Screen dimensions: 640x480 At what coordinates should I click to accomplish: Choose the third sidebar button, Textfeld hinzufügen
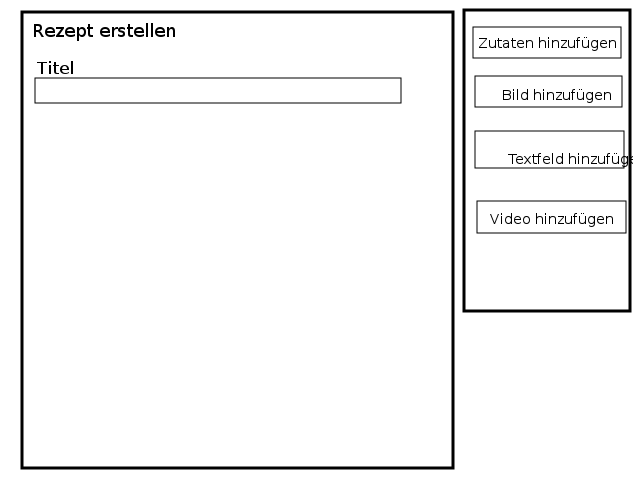549,149
